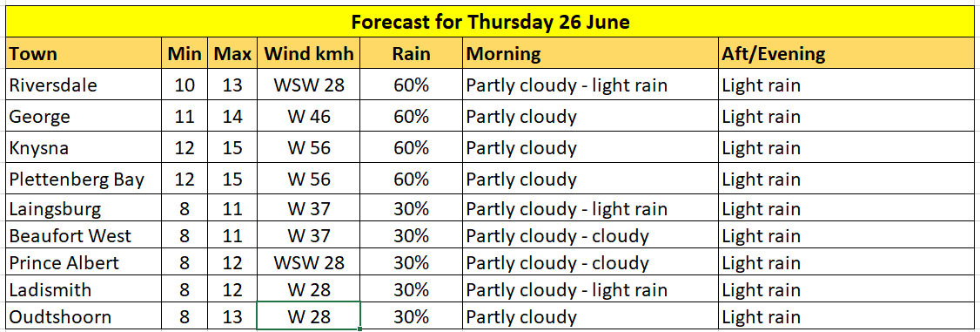Click Beaufort West morning forecast cell
The width and height of the screenshot is (980, 332).
(591, 236)
